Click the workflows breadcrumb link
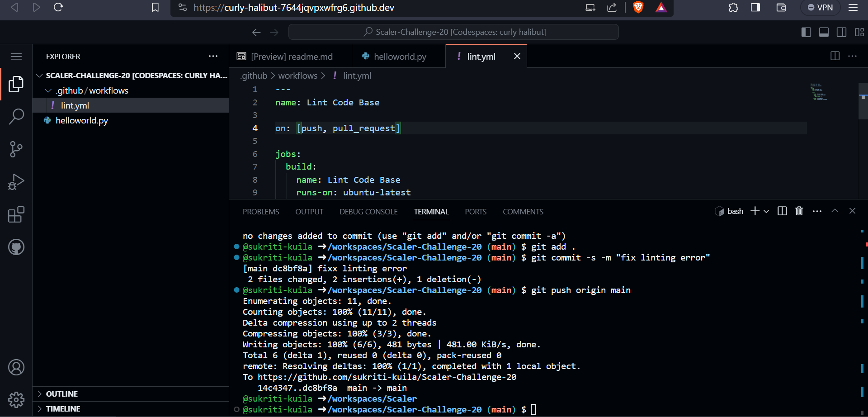 pos(298,76)
